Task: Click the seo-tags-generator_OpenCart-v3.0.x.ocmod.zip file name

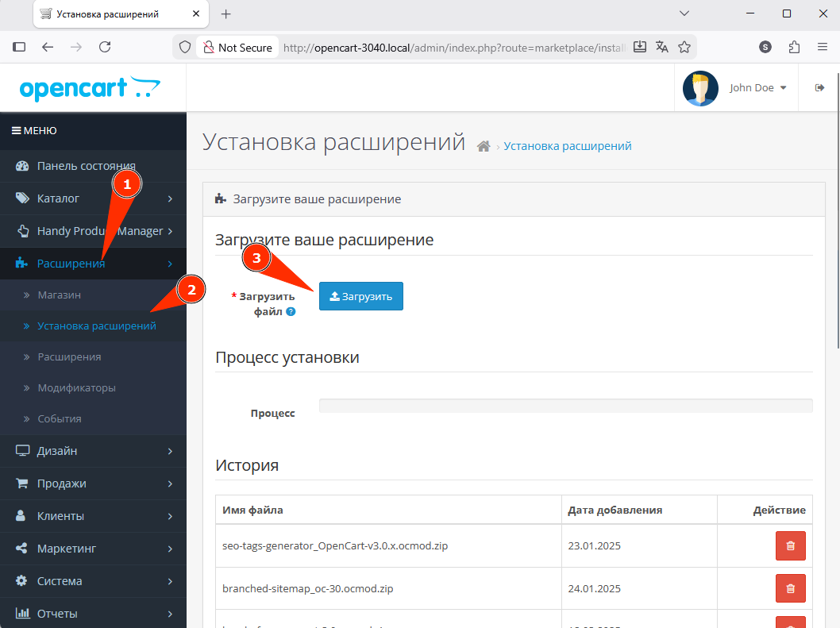Action: [x=335, y=546]
